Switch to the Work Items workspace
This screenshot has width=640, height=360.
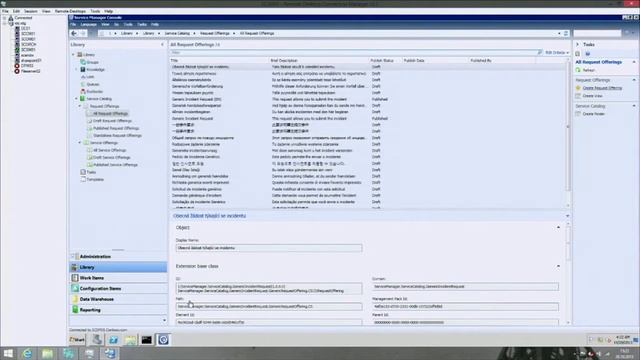(118, 278)
